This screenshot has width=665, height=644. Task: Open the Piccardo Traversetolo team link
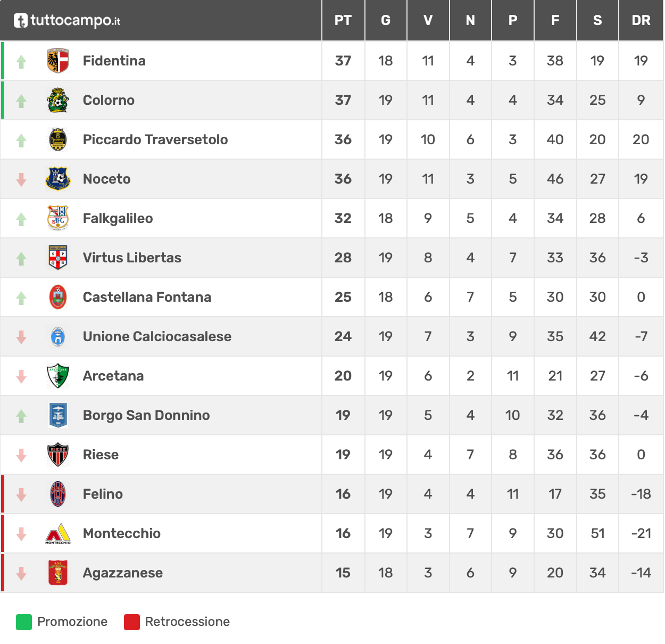(x=155, y=139)
